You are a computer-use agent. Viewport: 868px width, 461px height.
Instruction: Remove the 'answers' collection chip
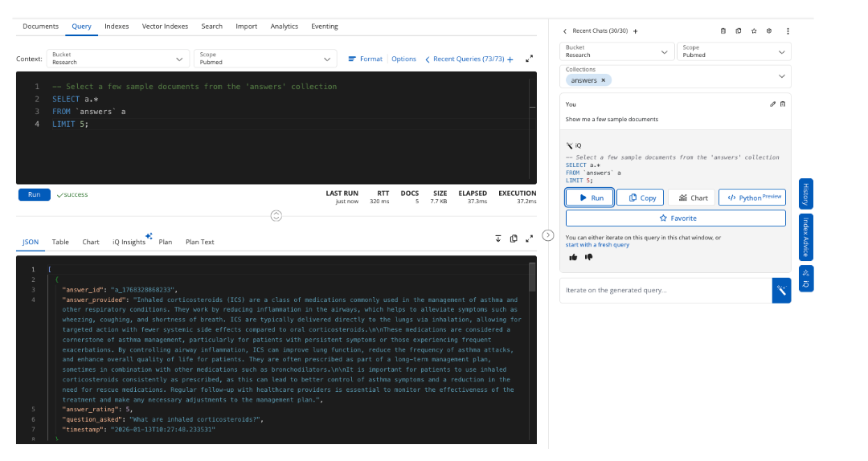tap(603, 80)
